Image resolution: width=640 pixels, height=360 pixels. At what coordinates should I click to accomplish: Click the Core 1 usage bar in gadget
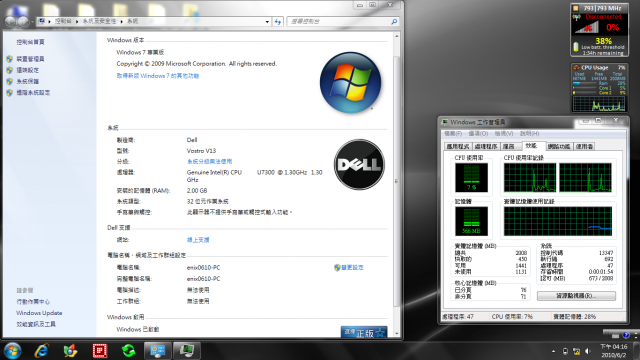pos(585,88)
